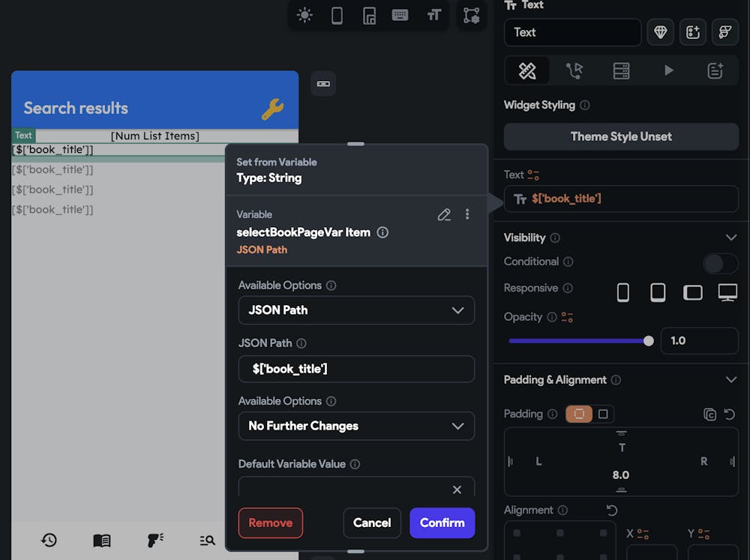Click the JSON Path input field
Image resolution: width=750 pixels, height=560 pixels.
pos(356,369)
